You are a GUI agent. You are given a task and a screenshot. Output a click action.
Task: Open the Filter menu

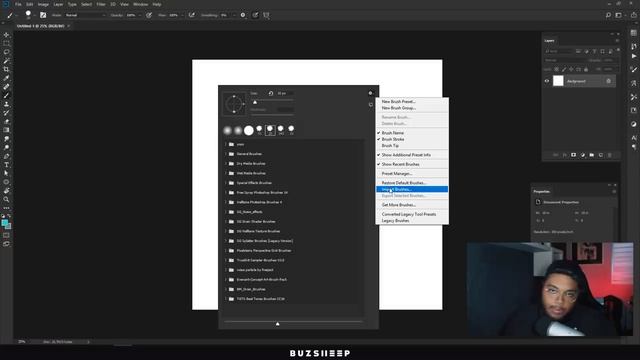click(101, 4)
